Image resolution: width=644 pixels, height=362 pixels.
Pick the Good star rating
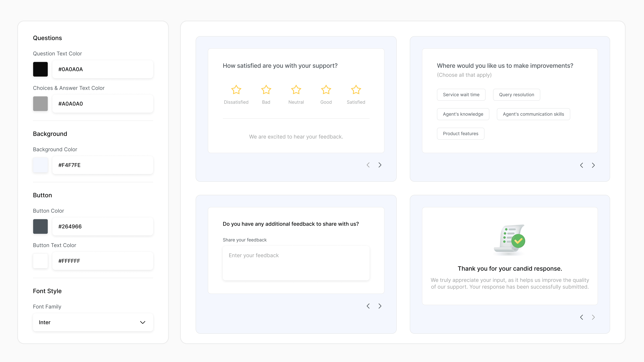point(326,90)
